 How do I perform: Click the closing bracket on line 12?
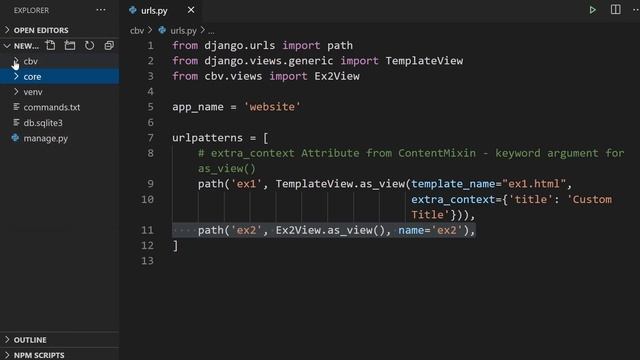175,245
